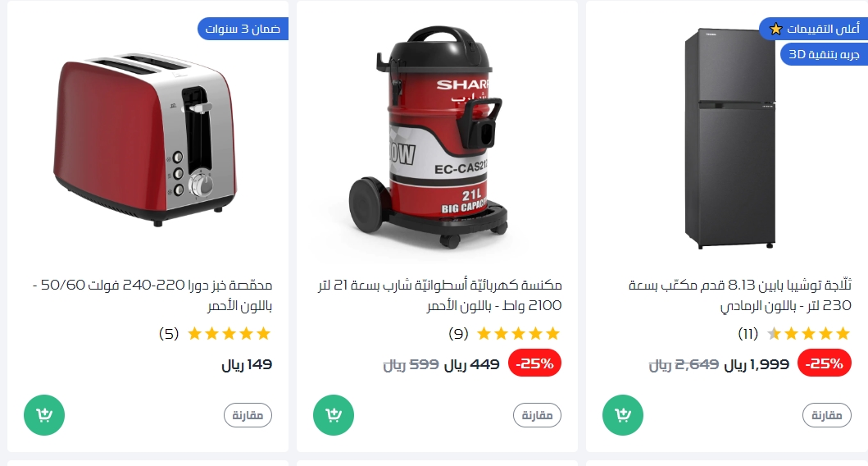This screenshot has height=466, width=868.
Task: Click the refrigerator's review count (11)
Action: (x=748, y=334)
